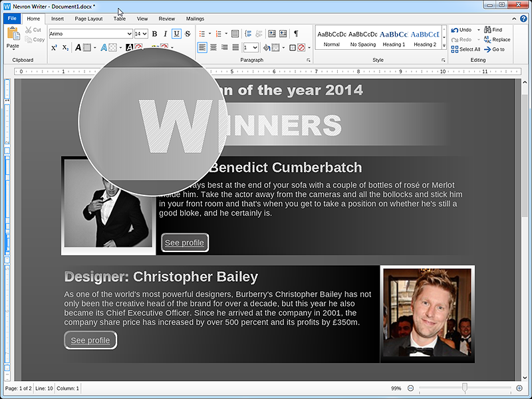
Task: Switch to the Page Layout tab
Action: pos(88,19)
